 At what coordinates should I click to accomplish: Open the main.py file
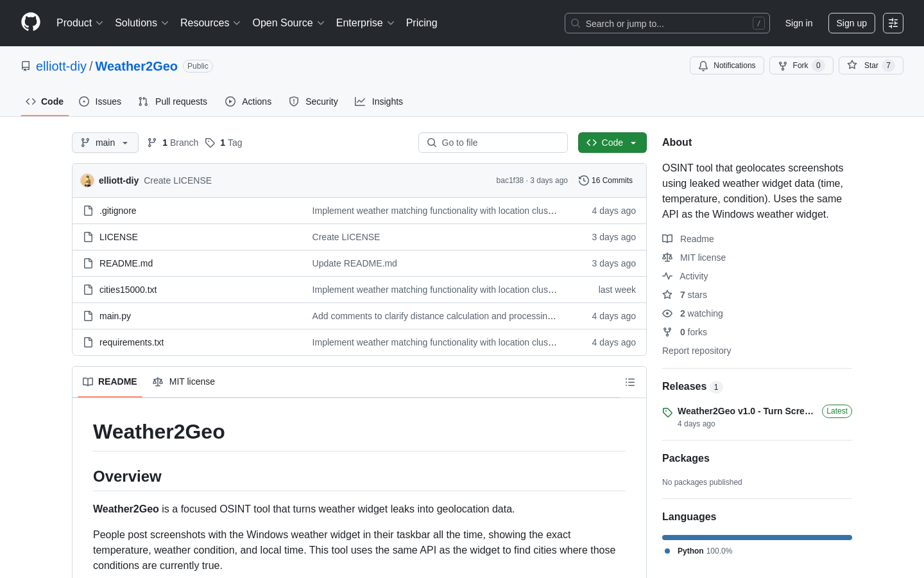[x=116, y=316]
